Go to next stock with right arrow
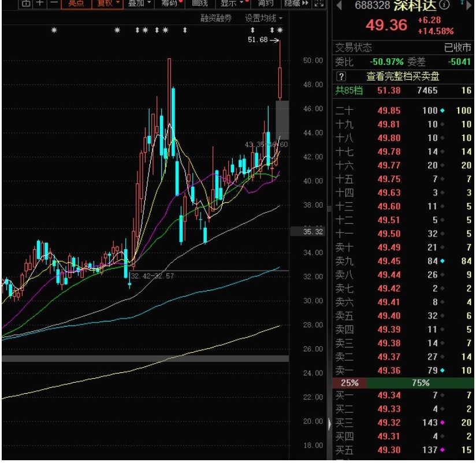Viewport: 476px width, 466px height. pyautogui.click(x=469, y=5)
